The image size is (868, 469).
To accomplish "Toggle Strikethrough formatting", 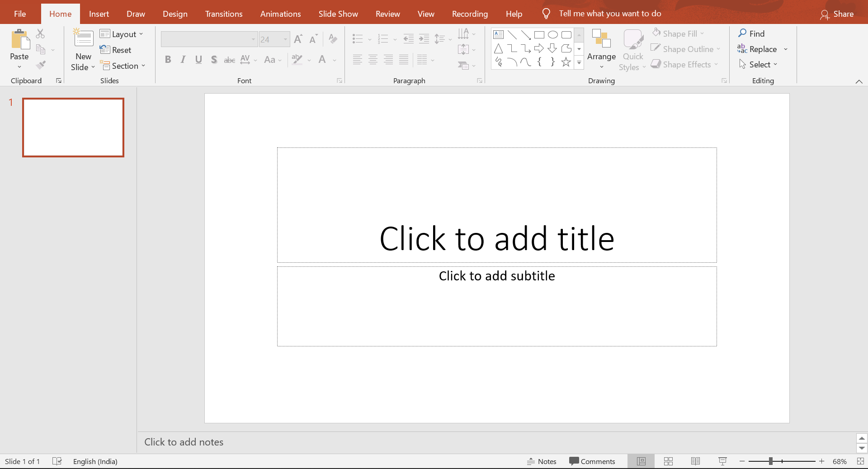I will [229, 60].
